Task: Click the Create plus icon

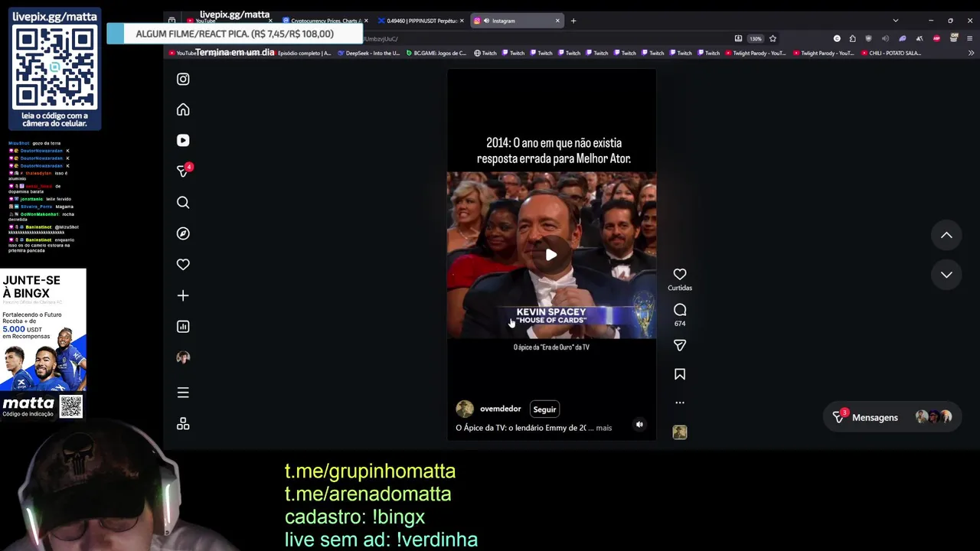Action: tap(183, 295)
